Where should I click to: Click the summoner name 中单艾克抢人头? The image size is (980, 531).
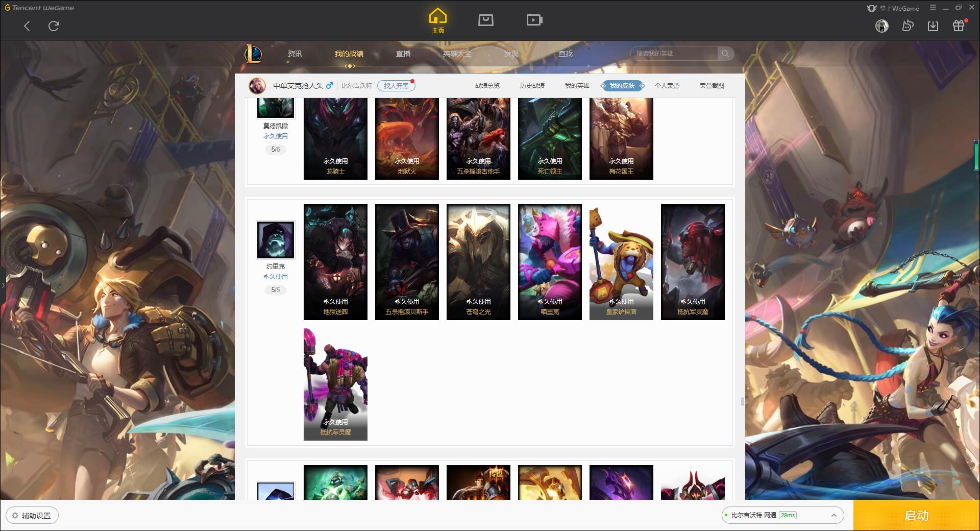[298, 86]
